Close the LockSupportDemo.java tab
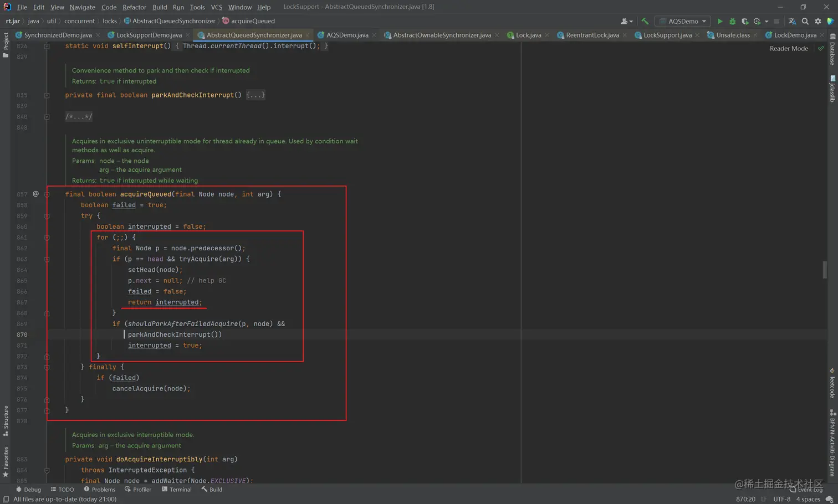The image size is (838, 504). coord(187,35)
